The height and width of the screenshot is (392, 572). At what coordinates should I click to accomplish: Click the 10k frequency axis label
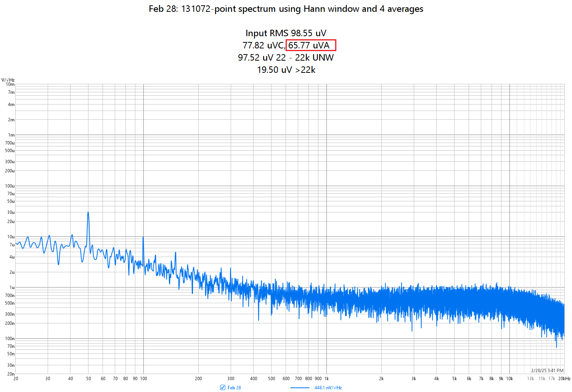click(x=509, y=379)
